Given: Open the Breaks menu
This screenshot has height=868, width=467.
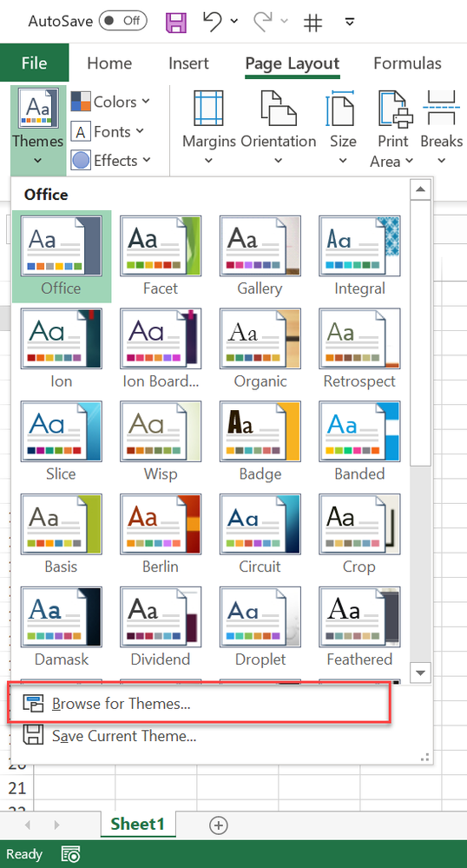Looking at the screenshot, I should [441, 129].
